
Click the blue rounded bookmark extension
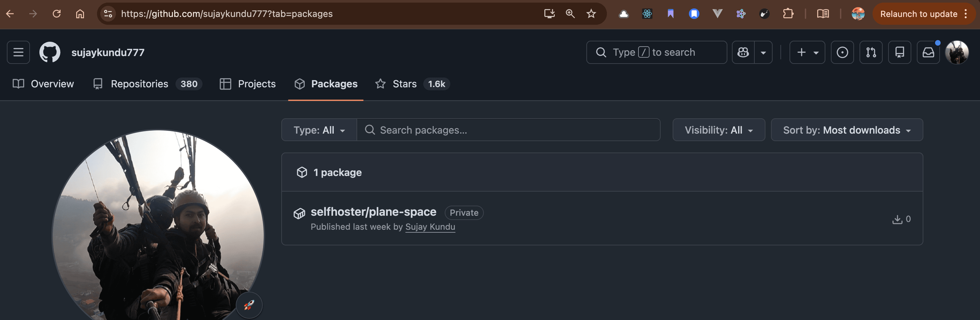click(694, 14)
